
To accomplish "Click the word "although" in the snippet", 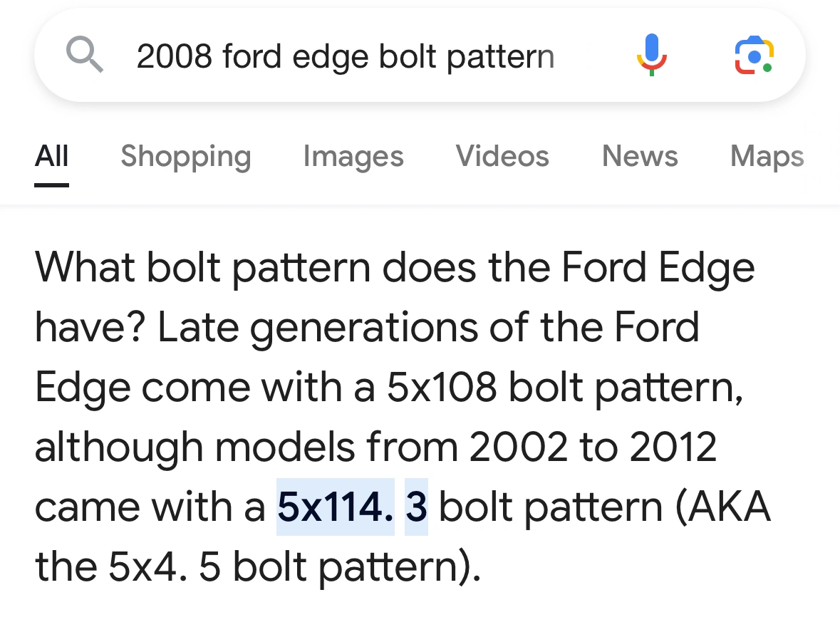I will [119, 447].
